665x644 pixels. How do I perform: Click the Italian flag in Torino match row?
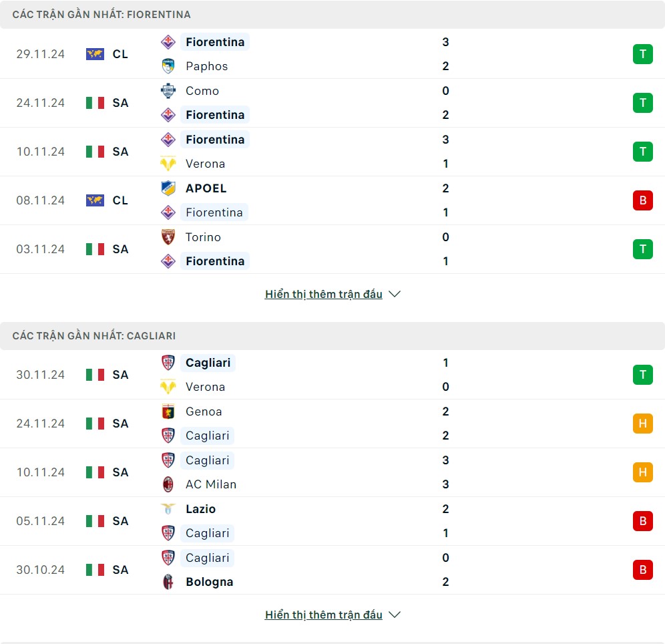coord(95,249)
